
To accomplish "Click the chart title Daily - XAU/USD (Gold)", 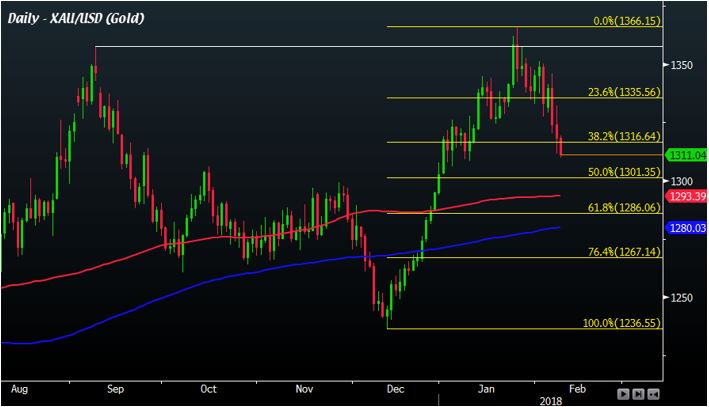I will (76, 19).
